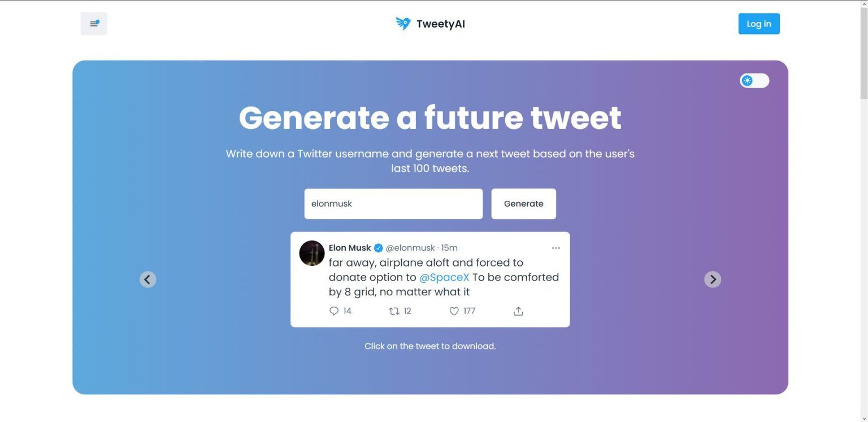The height and width of the screenshot is (422, 868).
Task: Click the retweet icon showing 12
Action: (x=394, y=311)
